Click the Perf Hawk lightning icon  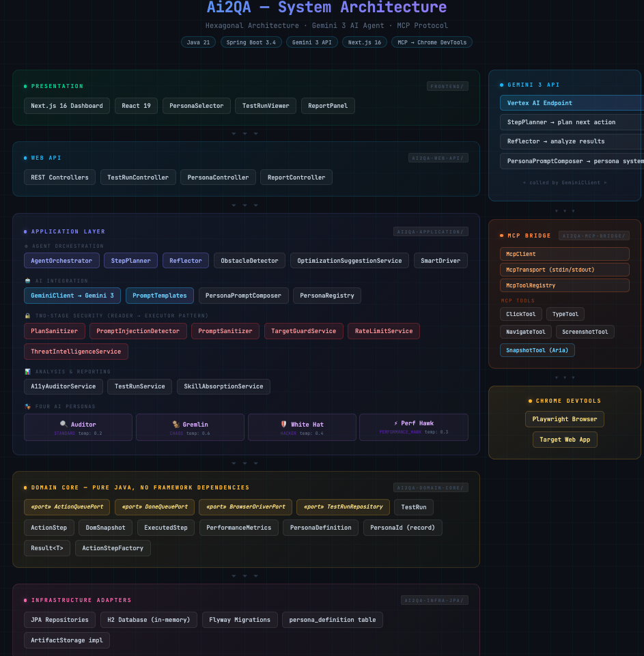(x=395, y=423)
